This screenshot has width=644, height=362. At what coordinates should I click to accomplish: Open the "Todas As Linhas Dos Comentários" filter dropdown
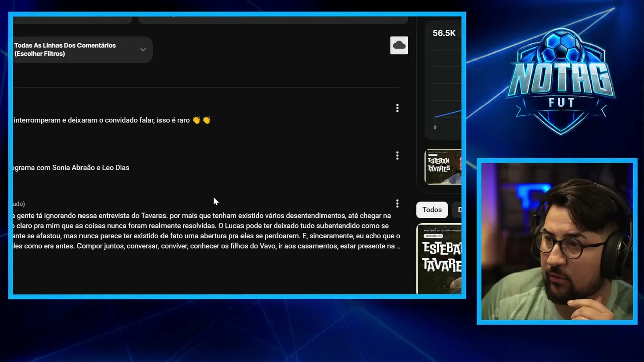point(83,49)
